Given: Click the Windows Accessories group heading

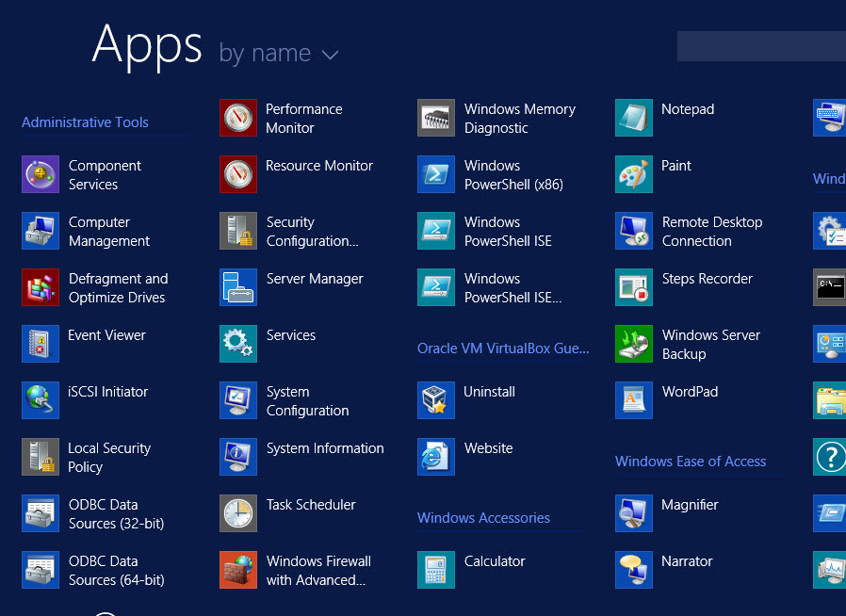Looking at the screenshot, I should (483, 518).
